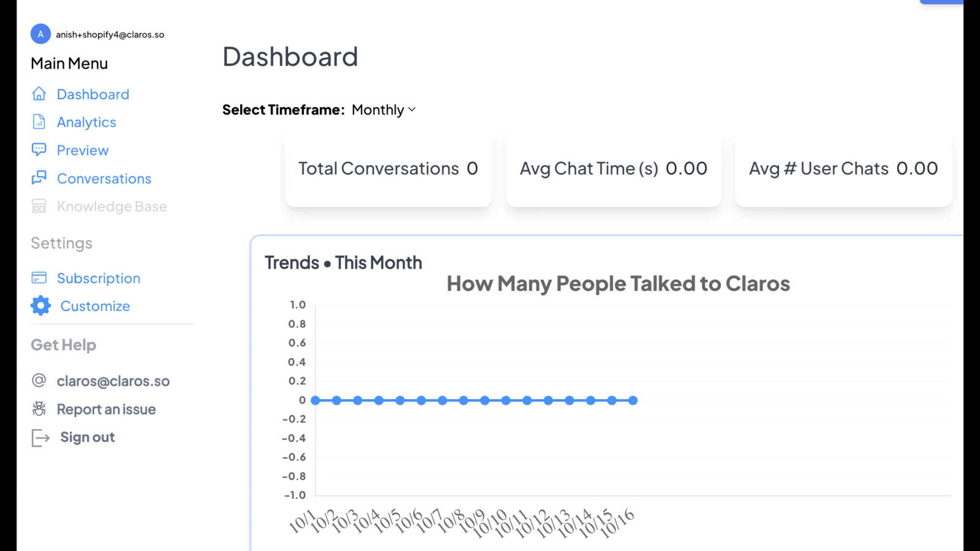Click the 10/16 data point on chart

click(x=633, y=400)
